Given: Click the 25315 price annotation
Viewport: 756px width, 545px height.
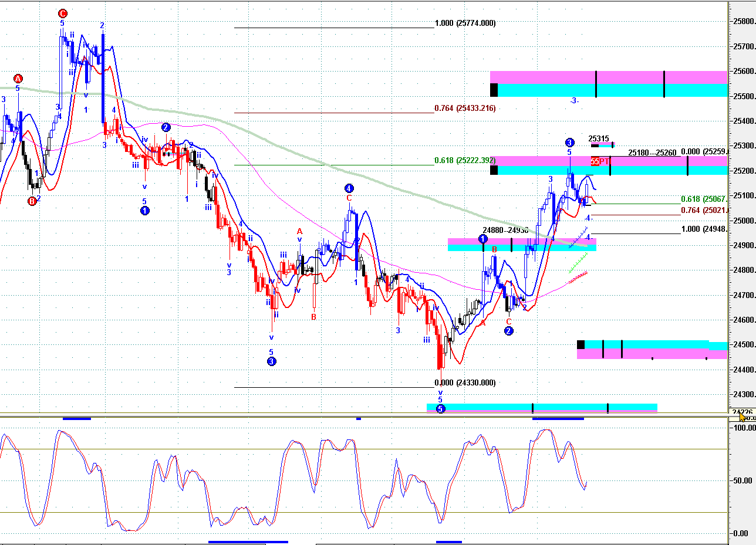Looking at the screenshot, I should pos(598,139).
